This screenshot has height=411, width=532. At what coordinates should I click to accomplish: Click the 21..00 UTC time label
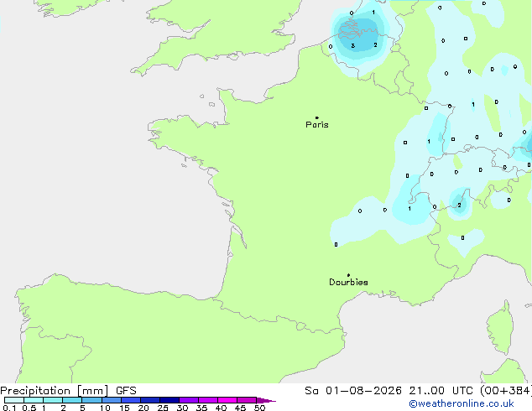point(441,391)
